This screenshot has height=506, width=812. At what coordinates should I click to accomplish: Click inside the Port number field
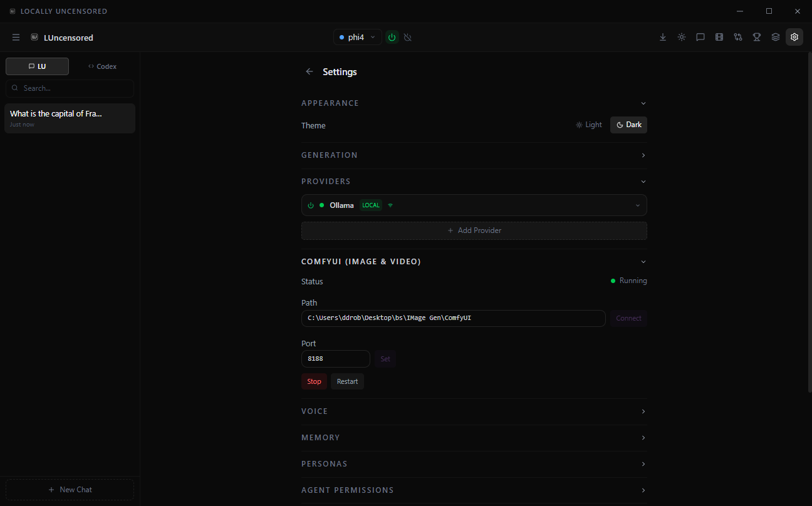pyautogui.click(x=335, y=358)
